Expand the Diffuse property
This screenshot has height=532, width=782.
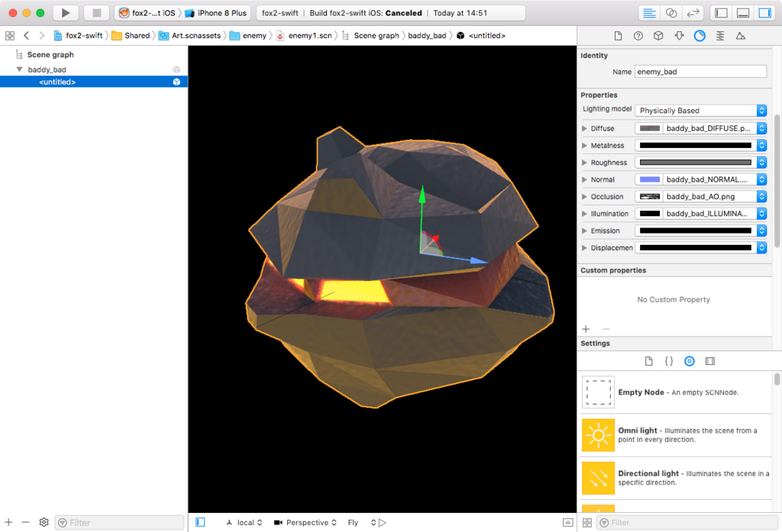pos(584,129)
